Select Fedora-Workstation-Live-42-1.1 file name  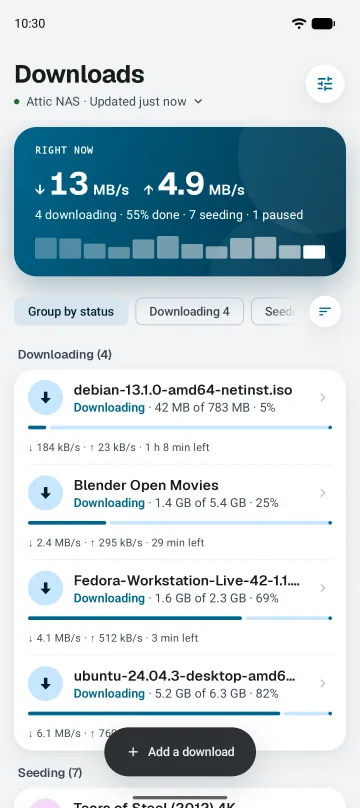187,581
